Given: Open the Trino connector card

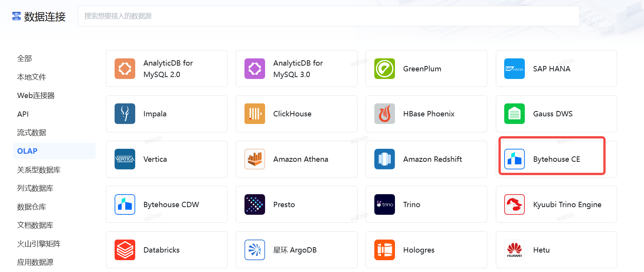Looking at the screenshot, I should pyautogui.click(x=426, y=204).
